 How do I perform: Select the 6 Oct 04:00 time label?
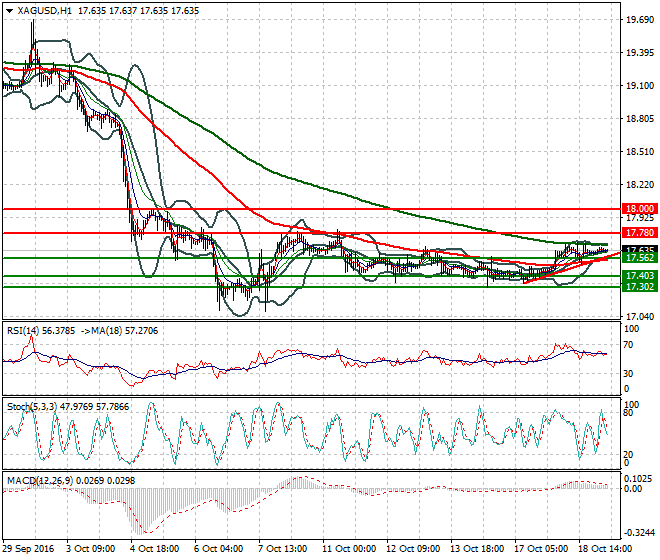219,549
